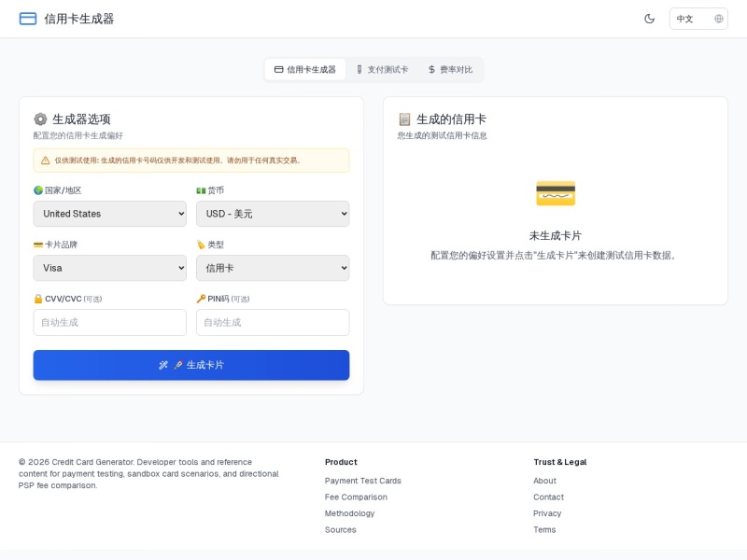Screen dimensions: 747x560
Task: Open the United States country dropdown
Action: coord(109,214)
